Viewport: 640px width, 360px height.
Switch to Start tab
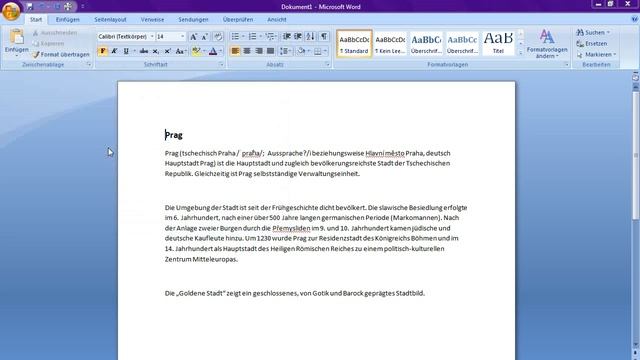36,20
